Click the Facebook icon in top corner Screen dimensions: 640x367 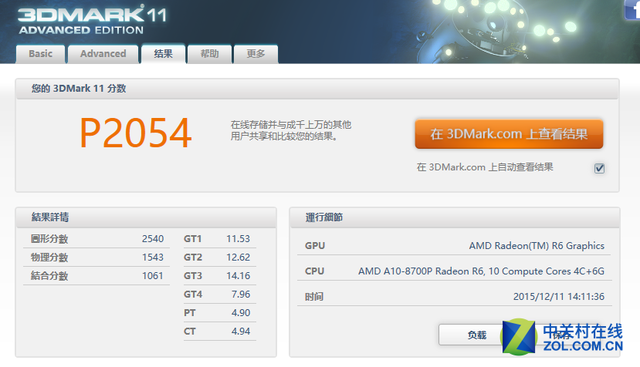pyautogui.click(x=632, y=9)
